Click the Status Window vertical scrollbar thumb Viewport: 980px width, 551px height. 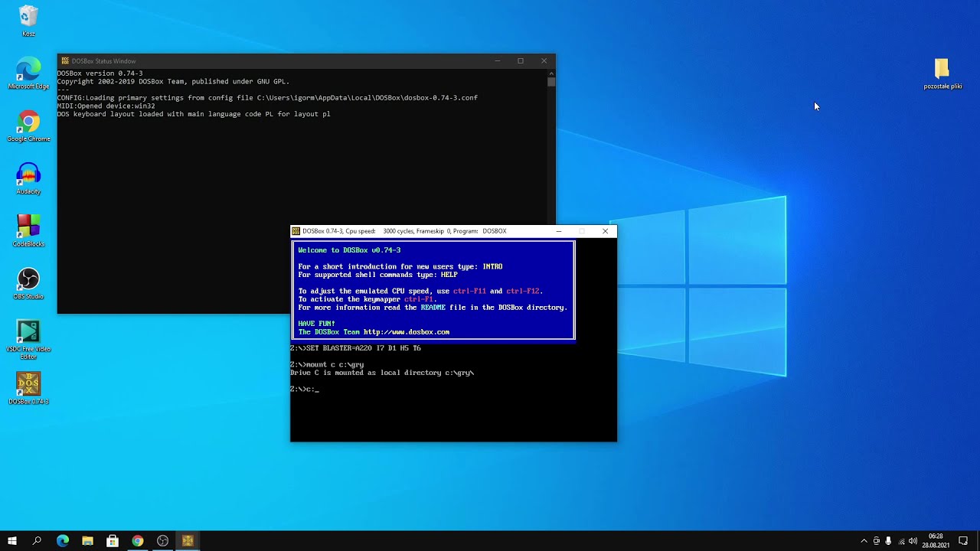tap(551, 81)
